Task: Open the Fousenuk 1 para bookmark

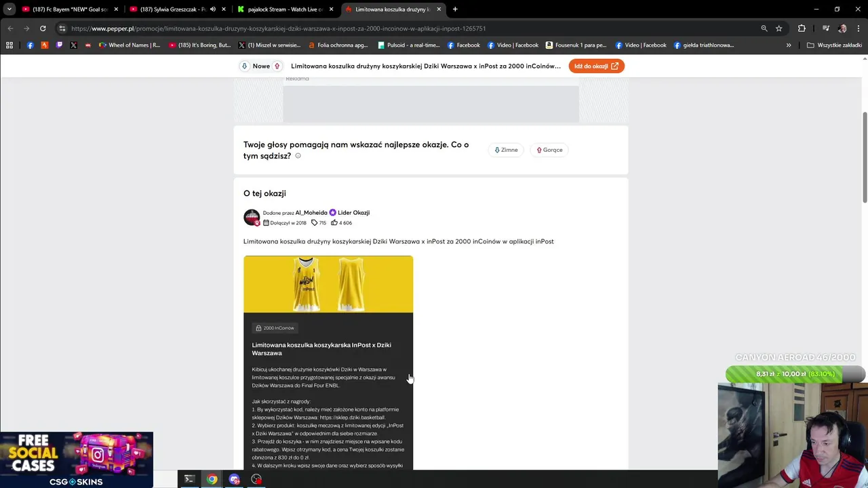Action: click(x=576, y=45)
